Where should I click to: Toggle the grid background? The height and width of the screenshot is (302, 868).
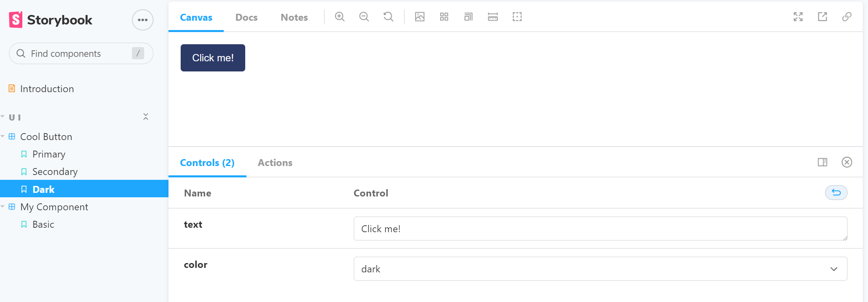pyautogui.click(x=444, y=17)
